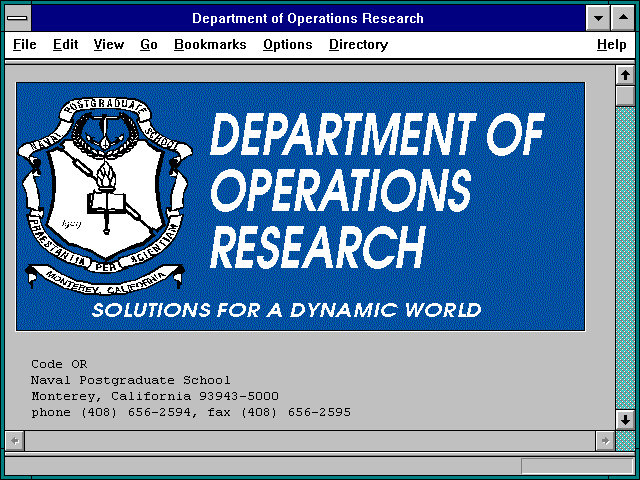640x480 pixels.
Task: Open the Bookmarks menu
Action: pos(210,44)
